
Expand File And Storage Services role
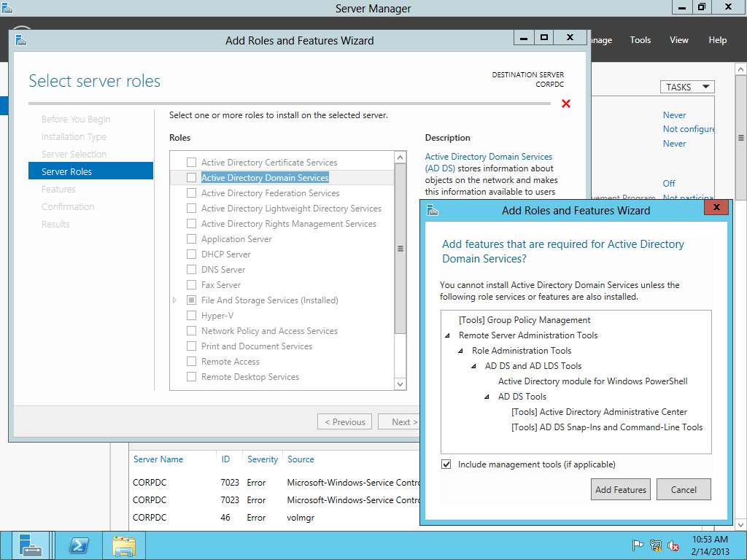click(x=175, y=300)
